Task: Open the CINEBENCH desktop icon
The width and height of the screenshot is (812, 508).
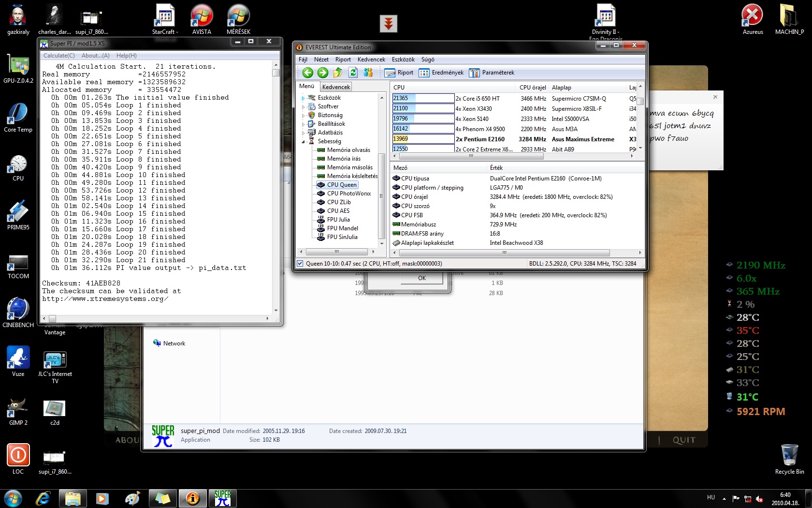Action: click(x=18, y=313)
